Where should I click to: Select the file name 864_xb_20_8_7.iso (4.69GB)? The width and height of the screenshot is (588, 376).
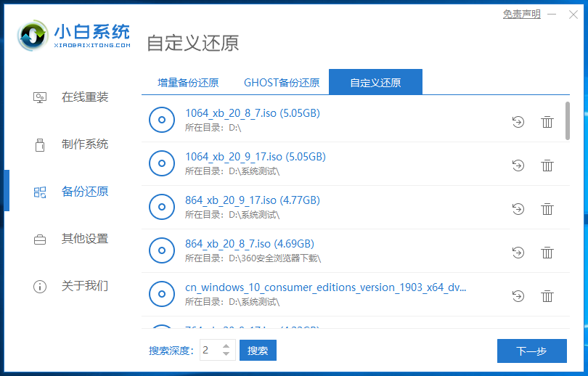(x=250, y=244)
